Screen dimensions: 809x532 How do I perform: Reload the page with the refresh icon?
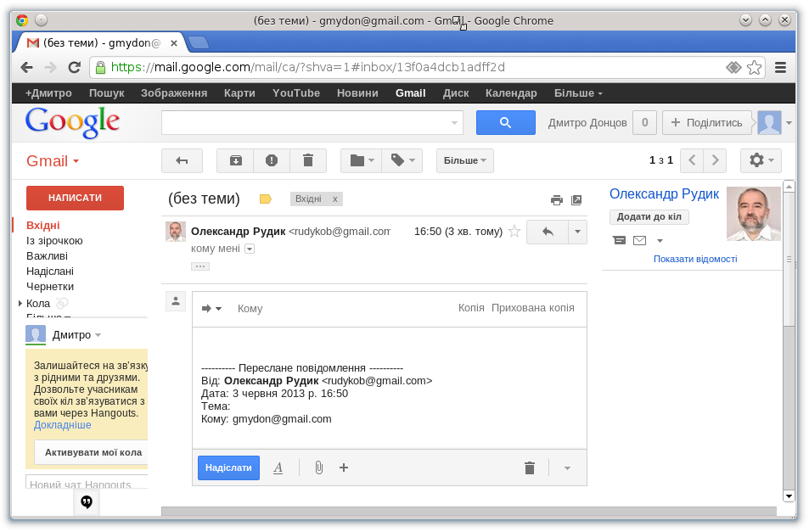coord(75,68)
